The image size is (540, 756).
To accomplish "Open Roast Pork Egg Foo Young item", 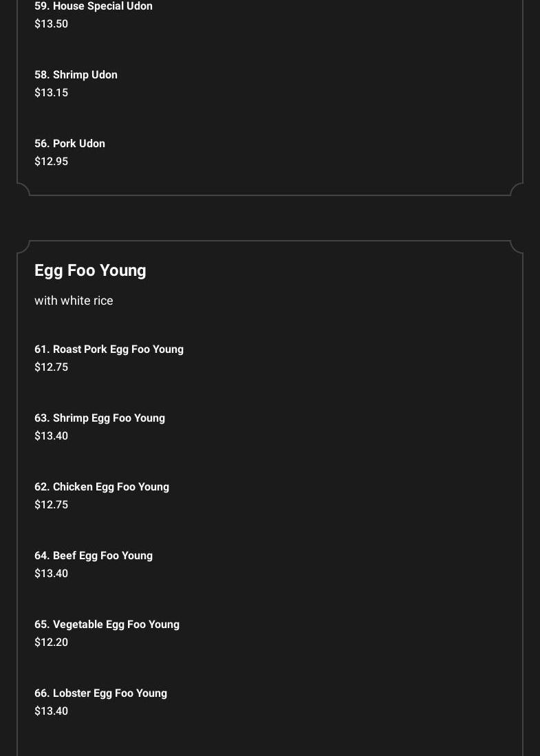I will click(x=109, y=349).
